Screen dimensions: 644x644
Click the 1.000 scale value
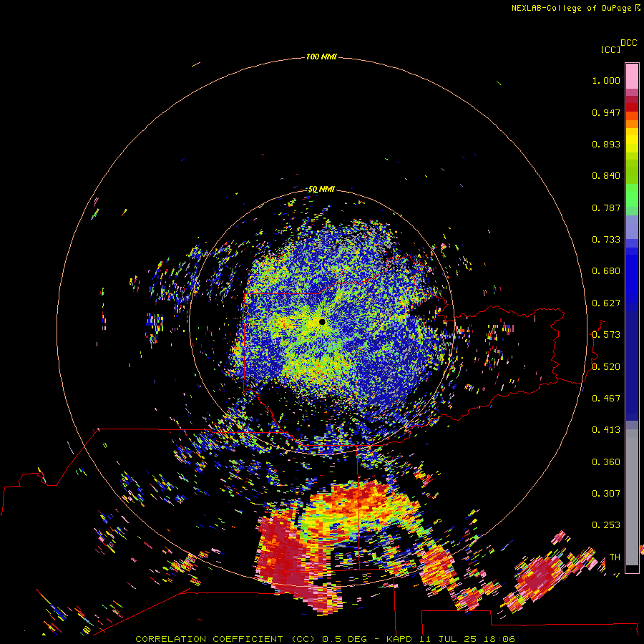(x=606, y=80)
